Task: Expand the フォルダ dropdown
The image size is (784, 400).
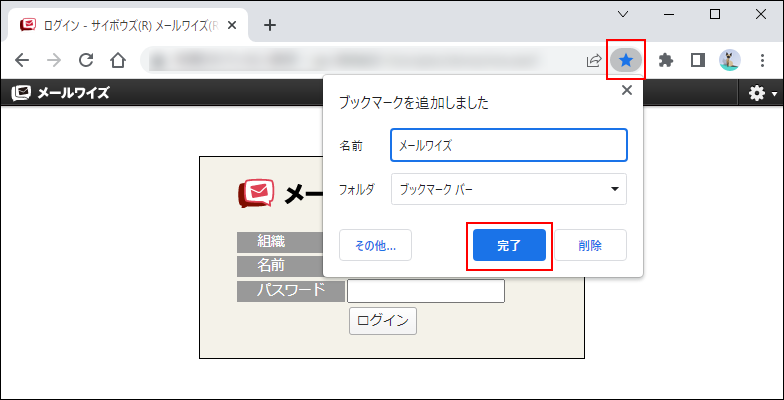Action: pyautogui.click(x=508, y=189)
